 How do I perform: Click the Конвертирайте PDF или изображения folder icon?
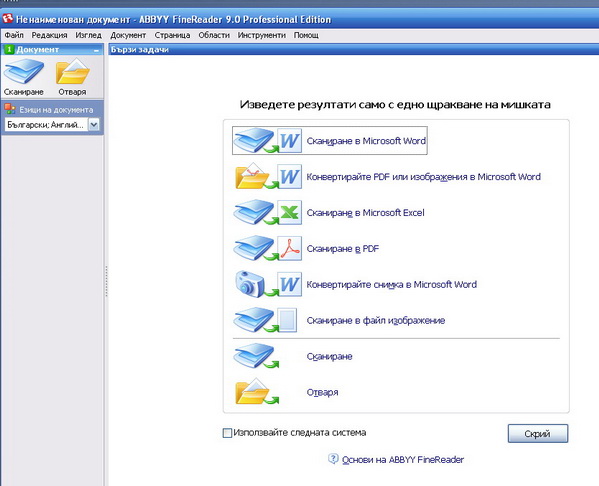(x=252, y=177)
